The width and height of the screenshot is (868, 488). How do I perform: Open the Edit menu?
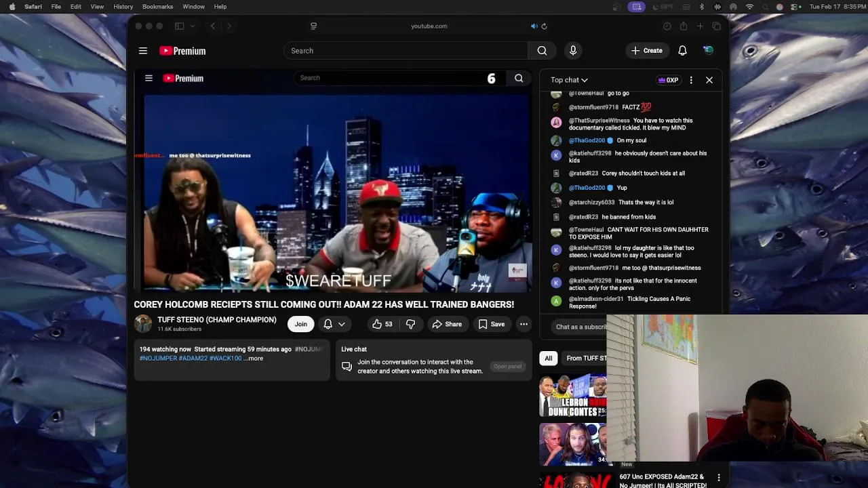(76, 7)
